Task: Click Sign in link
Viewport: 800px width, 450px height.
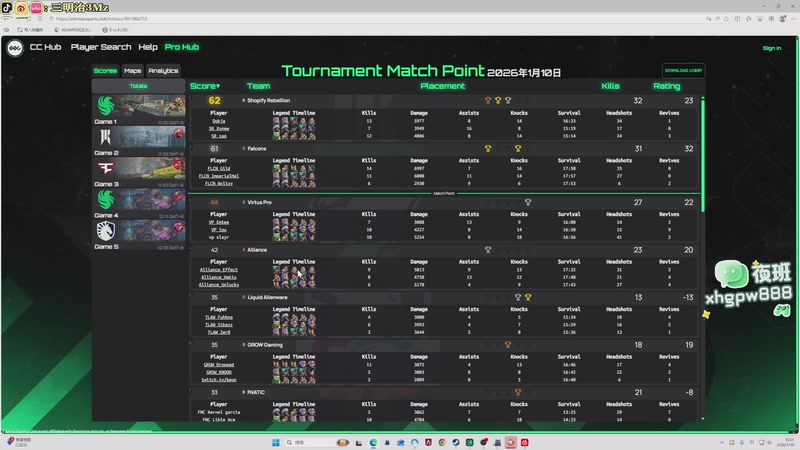Action: click(771, 48)
